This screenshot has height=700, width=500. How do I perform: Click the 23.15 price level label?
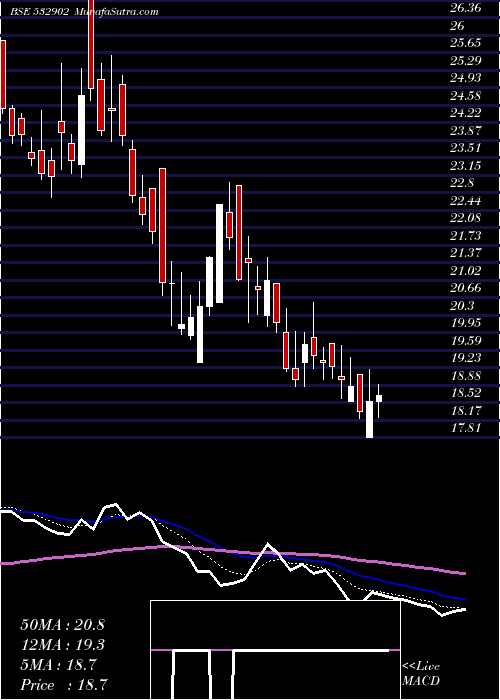pos(466,166)
